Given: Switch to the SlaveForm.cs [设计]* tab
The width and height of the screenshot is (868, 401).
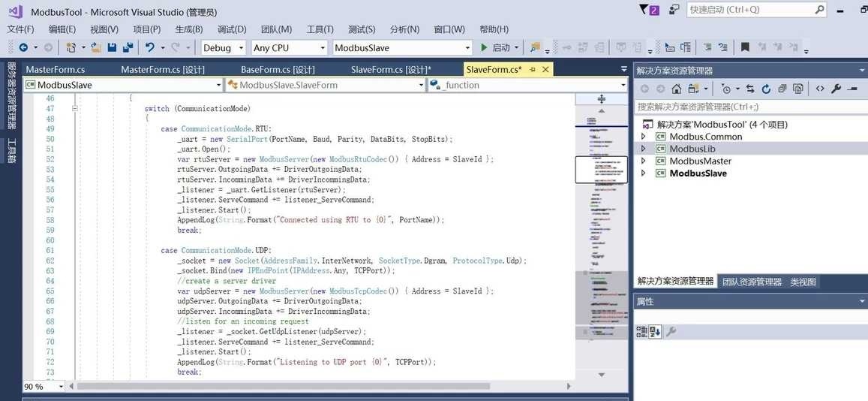Looking at the screenshot, I should pyautogui.click(x=392, y=70).
